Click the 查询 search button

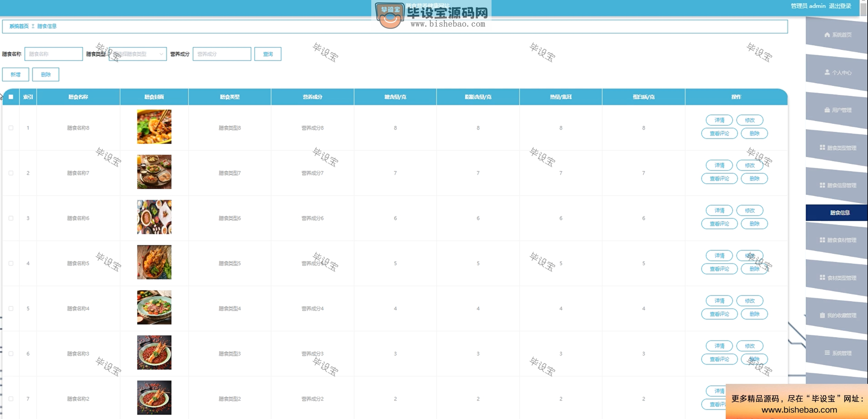(x=268, y=54)
